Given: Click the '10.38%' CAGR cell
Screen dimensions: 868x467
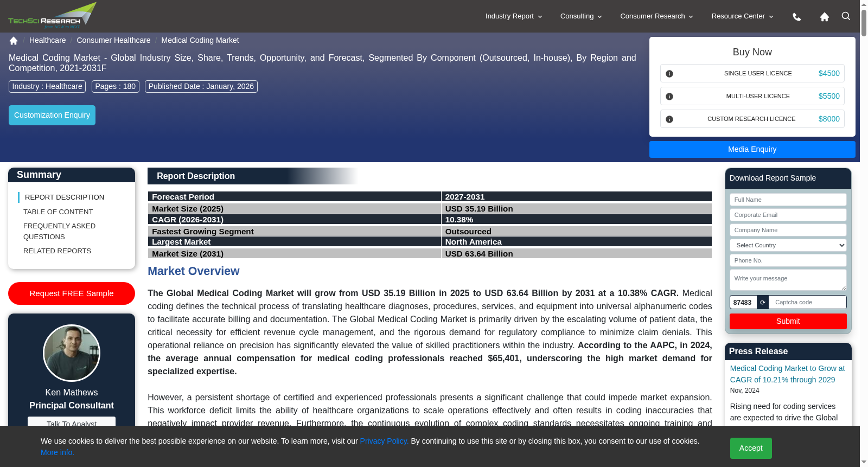Looking at the screenshot, I should pyautogui.click(x=576, y=220).
